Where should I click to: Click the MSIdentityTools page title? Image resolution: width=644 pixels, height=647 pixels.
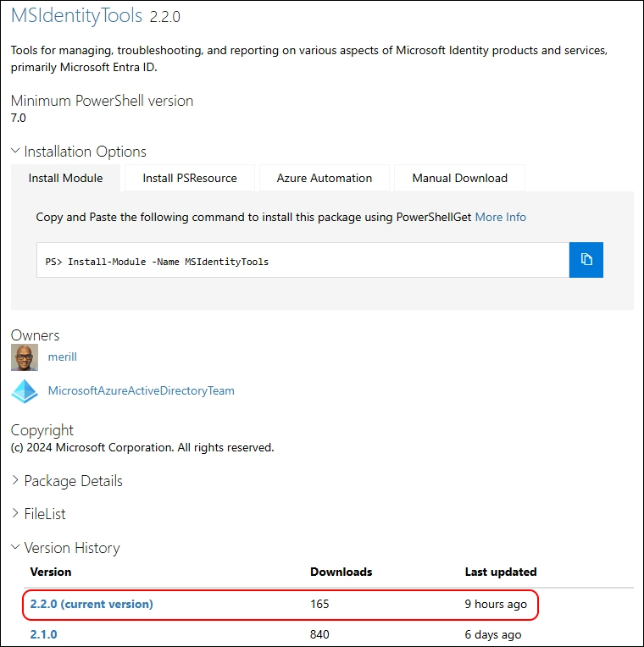click(x=77, y=15)
